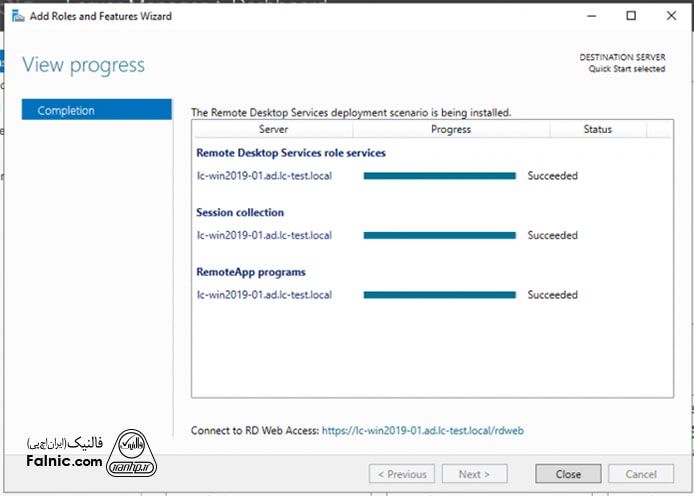The height and width of the screenshot is (496, 694).
Task: Click the Next button
Action: [x=473, y=474]
